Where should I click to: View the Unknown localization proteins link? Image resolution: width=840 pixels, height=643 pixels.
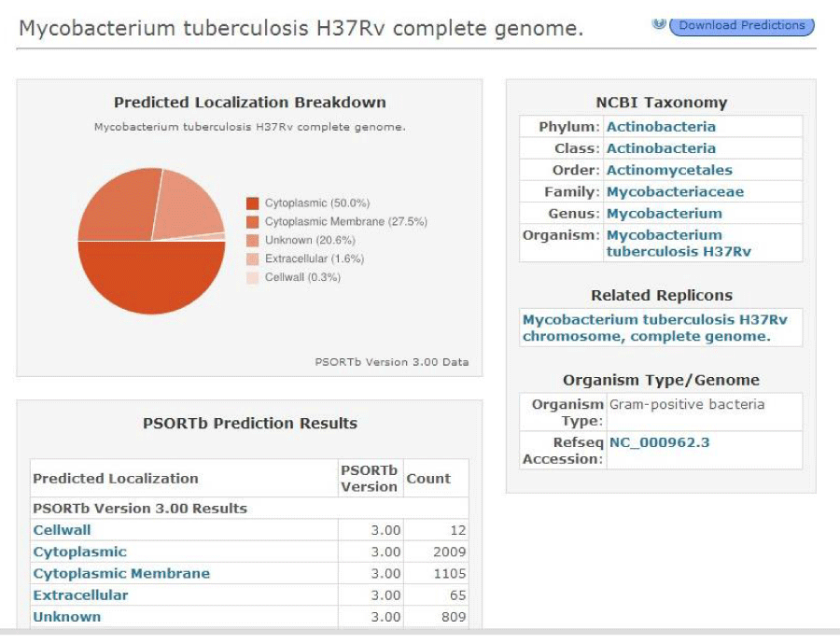click(67, 617)
